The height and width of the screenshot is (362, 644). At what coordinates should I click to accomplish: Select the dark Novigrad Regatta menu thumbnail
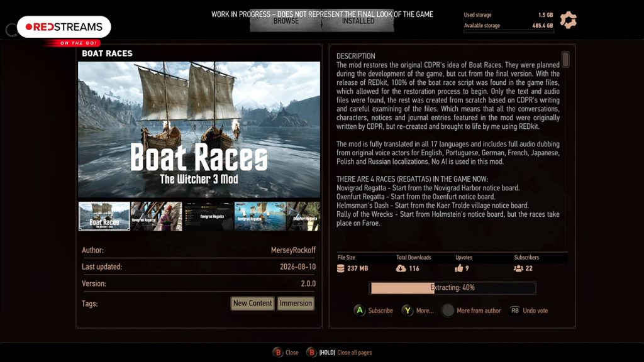[x=208, y=216]
